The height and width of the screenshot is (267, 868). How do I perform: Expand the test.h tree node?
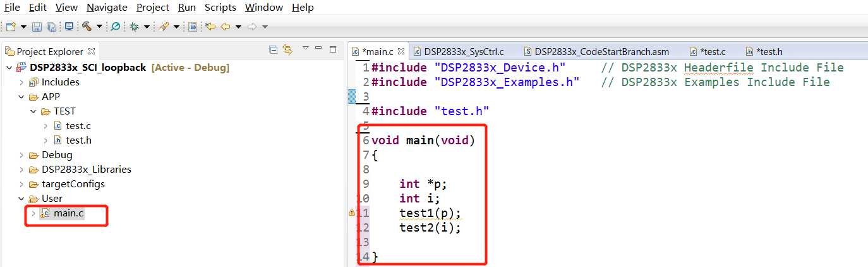[x=45, y=140]
